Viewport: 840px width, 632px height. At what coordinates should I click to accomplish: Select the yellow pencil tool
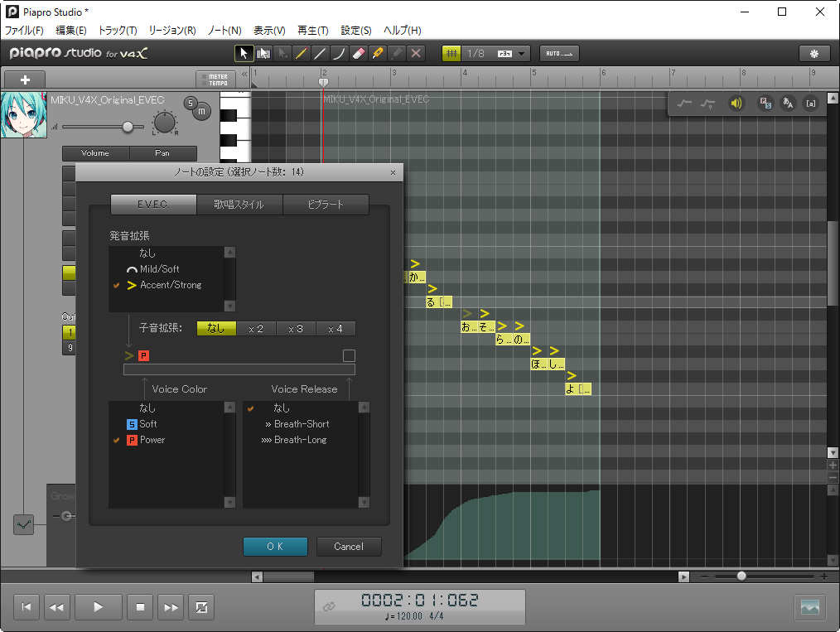[301, 53]
